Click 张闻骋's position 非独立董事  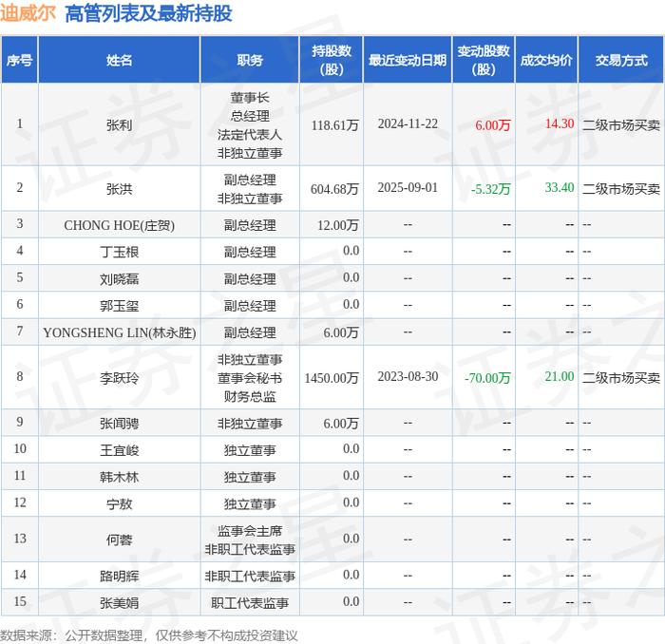[250, 423]
